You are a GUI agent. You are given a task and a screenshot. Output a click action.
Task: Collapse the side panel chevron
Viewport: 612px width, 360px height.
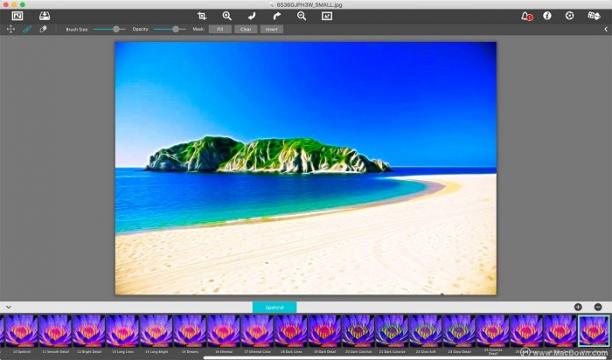point(606,29)
